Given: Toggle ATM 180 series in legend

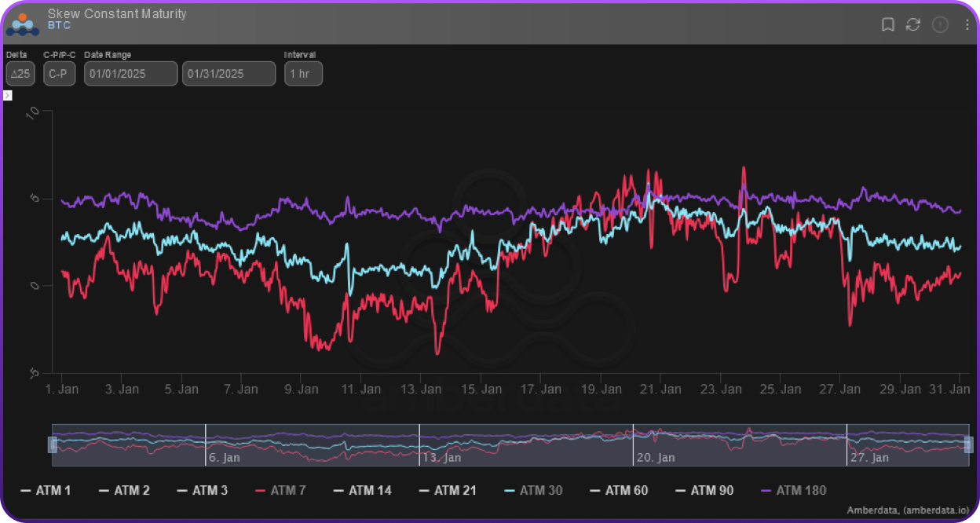Looking at the screenshot, I should coord(793,491).
